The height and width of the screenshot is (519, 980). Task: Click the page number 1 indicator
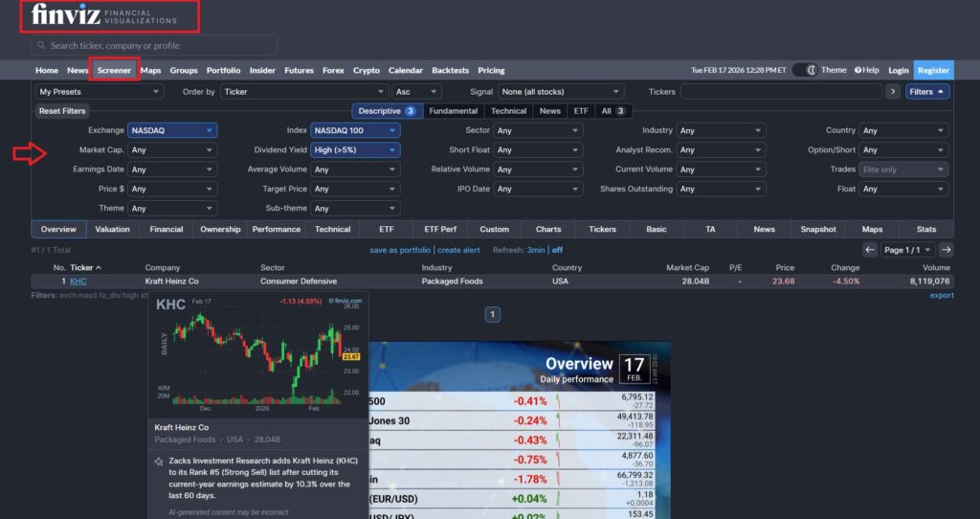click(492, 314)
